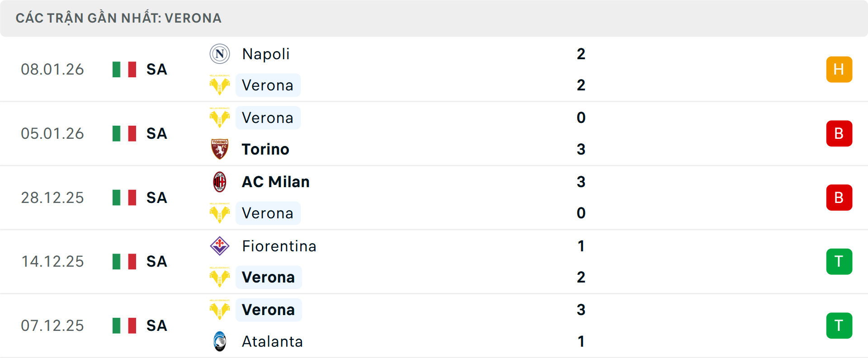Click the red B badge for the AC Milan match
868x358 pixels.
tap(839, 198)
